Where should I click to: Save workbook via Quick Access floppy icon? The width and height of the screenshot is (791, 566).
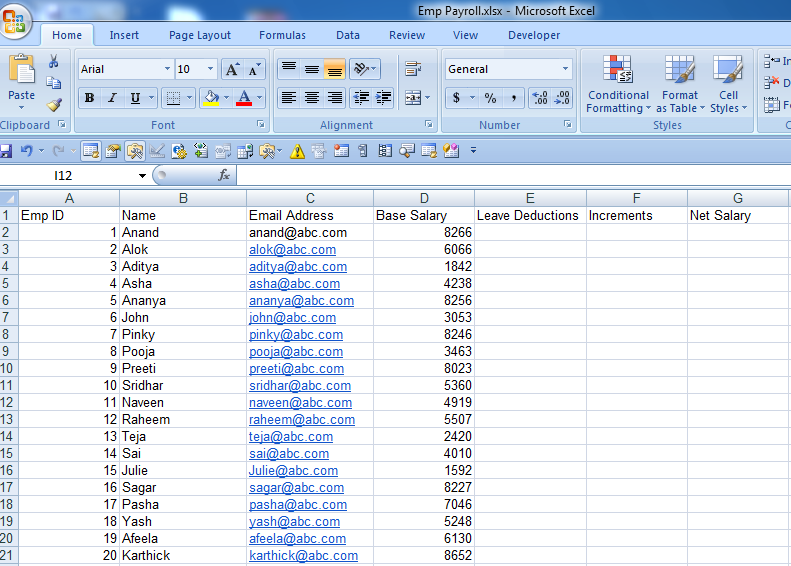tap(6, 151)
